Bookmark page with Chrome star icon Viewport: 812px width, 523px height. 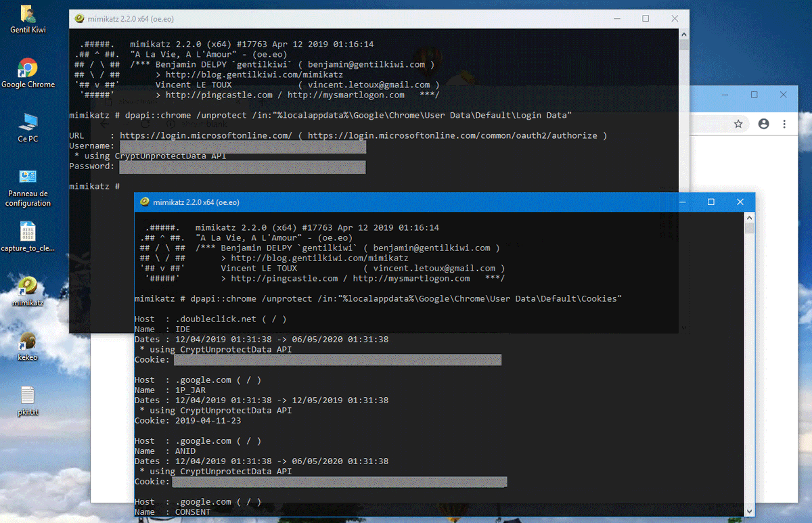point(738,124)
